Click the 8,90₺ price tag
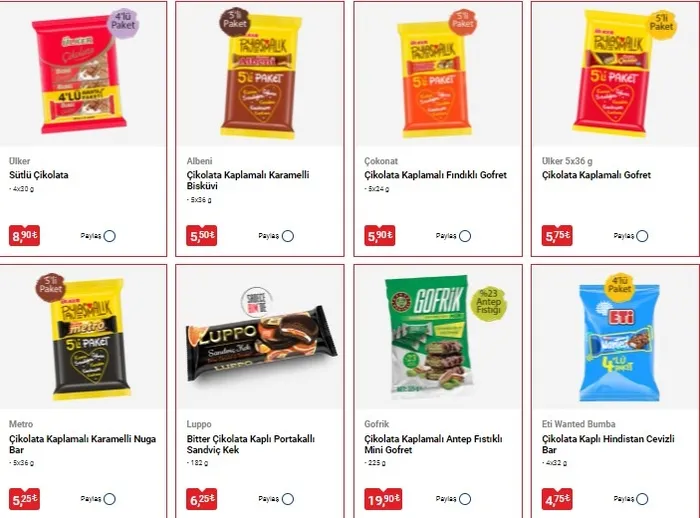The image size is (700, 518). coord(25,235)
